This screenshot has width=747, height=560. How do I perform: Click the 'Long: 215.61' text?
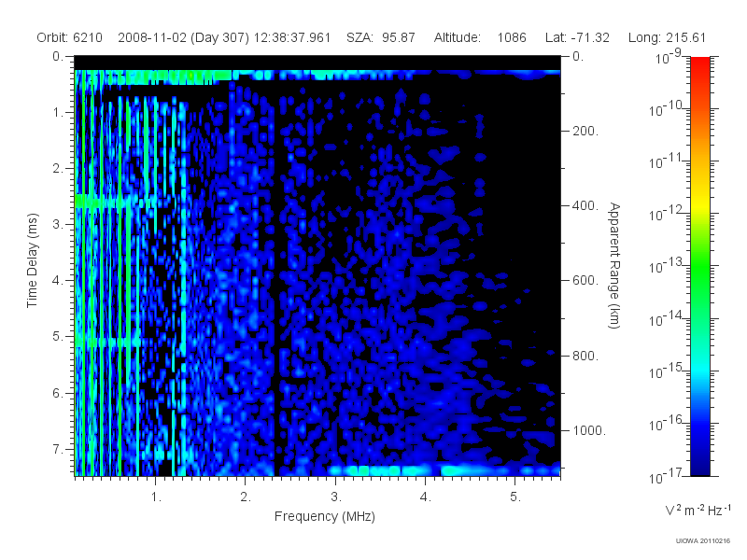click(x=667, y=37)
